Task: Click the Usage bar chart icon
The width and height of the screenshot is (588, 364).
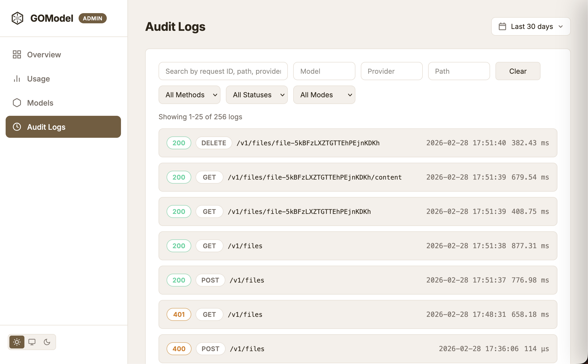Action: pos(17,79)
